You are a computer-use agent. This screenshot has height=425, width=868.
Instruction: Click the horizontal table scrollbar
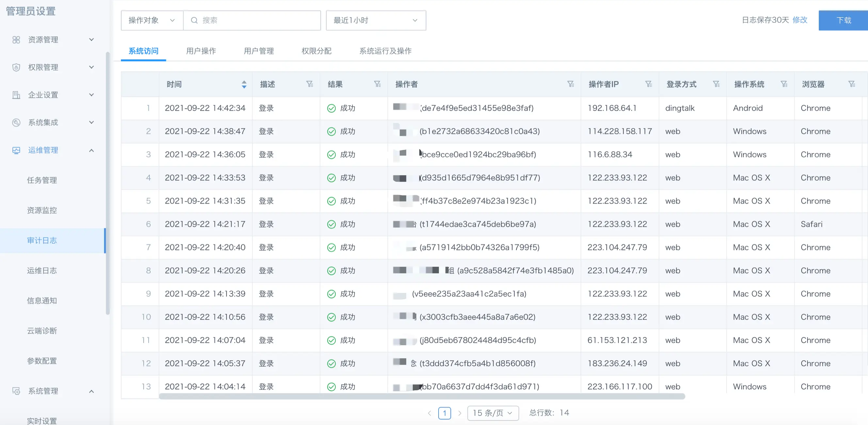[422, 396]
